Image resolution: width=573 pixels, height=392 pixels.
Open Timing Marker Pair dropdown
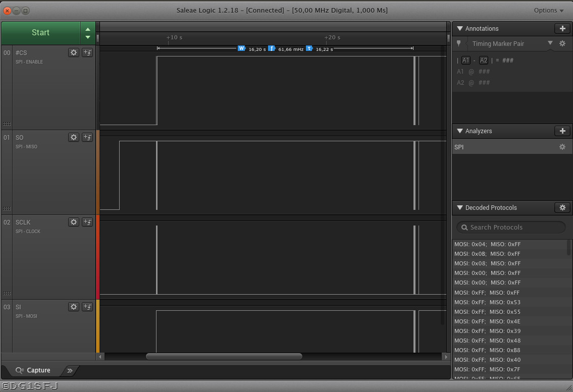pos(550,43)
